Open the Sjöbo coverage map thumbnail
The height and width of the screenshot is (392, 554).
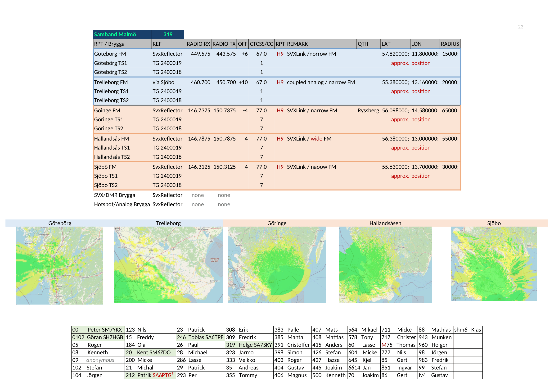494,264
